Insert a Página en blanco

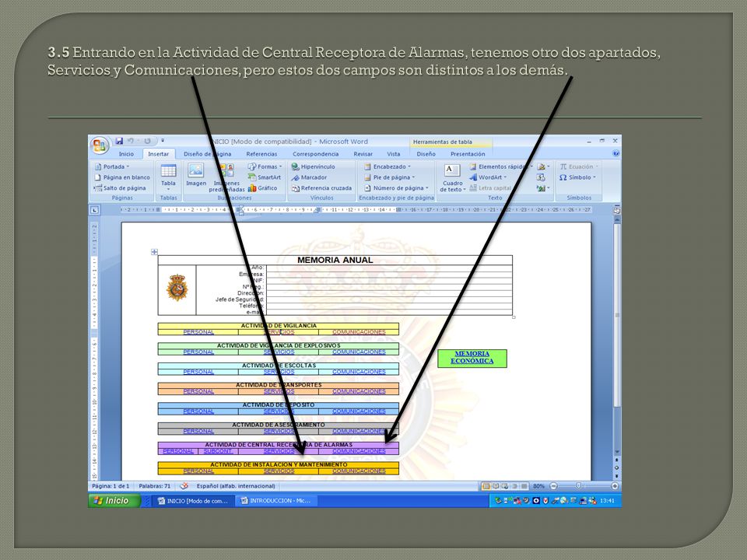tap(122, 177)
